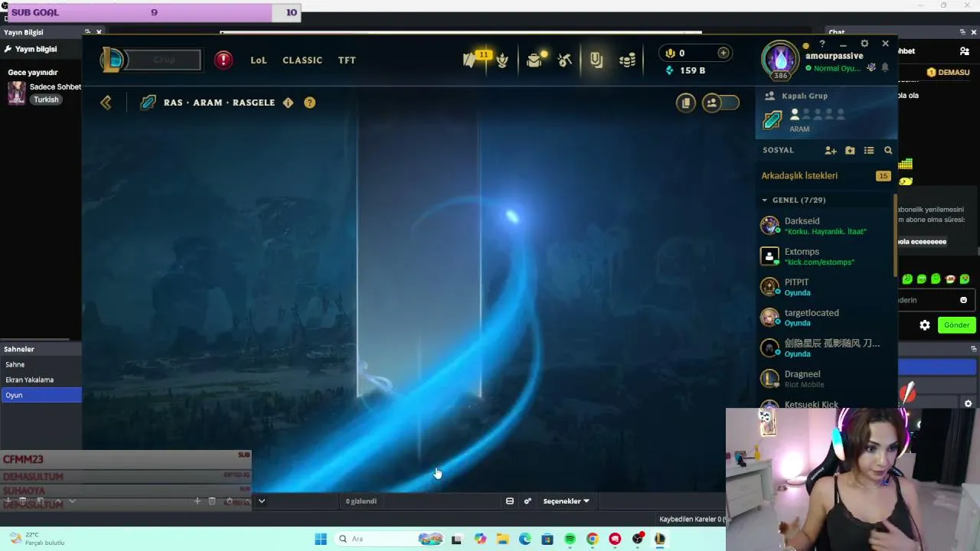
Task: Open the Windows Start button
Action: (x=321, y=539)
